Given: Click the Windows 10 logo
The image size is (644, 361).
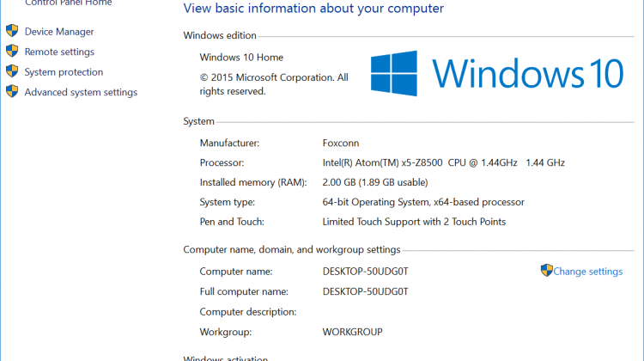Looking at the screenshot, I should [497, 74].
